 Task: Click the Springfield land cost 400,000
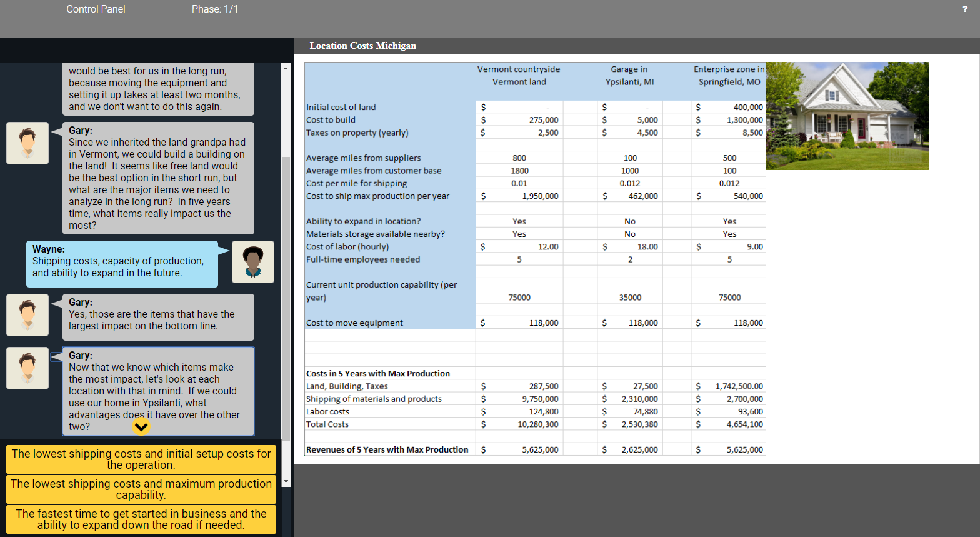[x=748, y=108]
